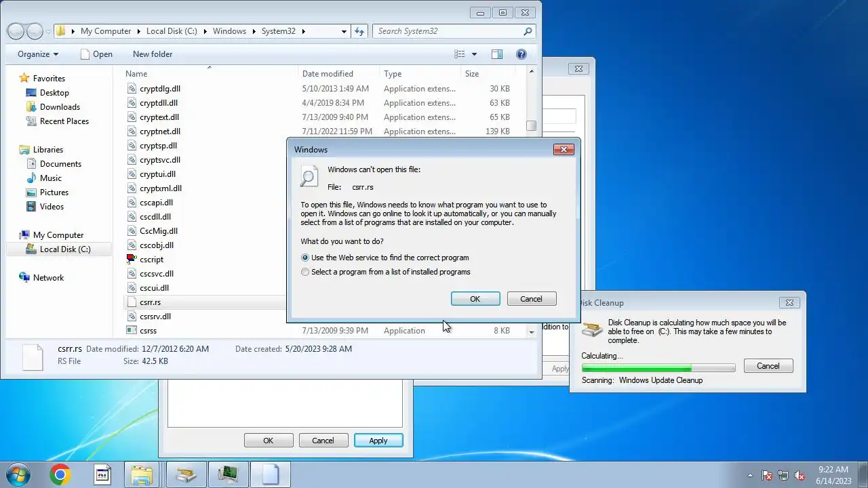Open Desktop in Favorites

click(x=54, y=93)
